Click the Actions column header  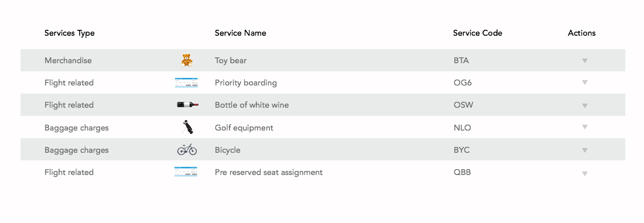(581, 33)
